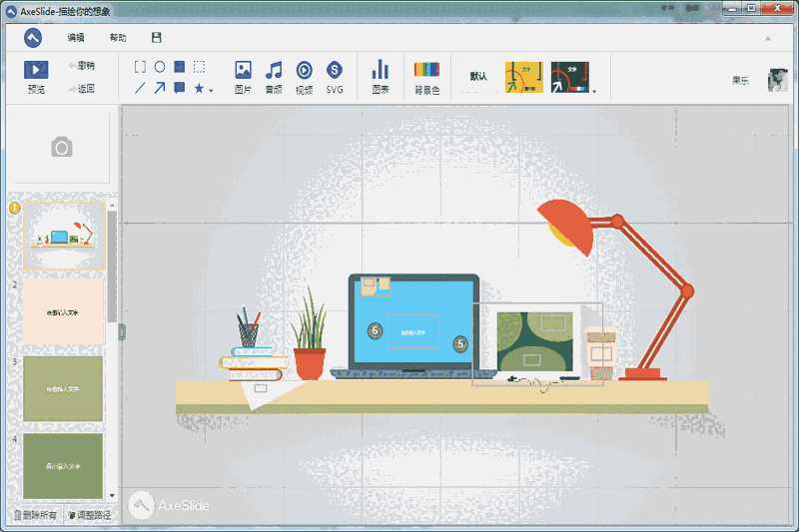This screenshot has height=532, width=799.
Task: Click the 删除所有 (Delete all) button
Action: pyautogui.click(x=36, y=515)
